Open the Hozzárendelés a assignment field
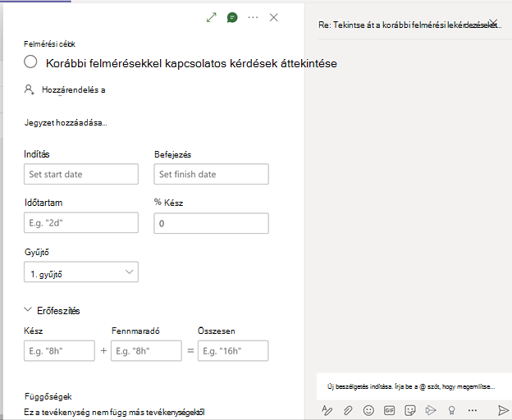 click(74, 89)
